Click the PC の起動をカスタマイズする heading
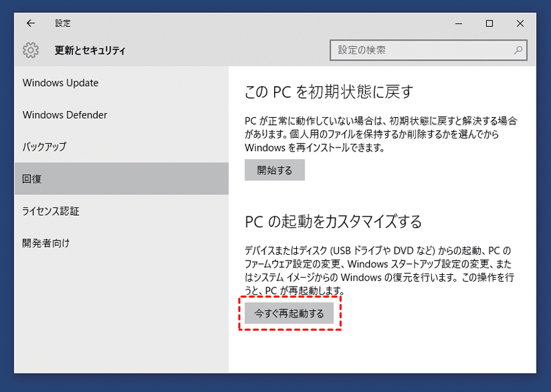 [x=333, y=222]
